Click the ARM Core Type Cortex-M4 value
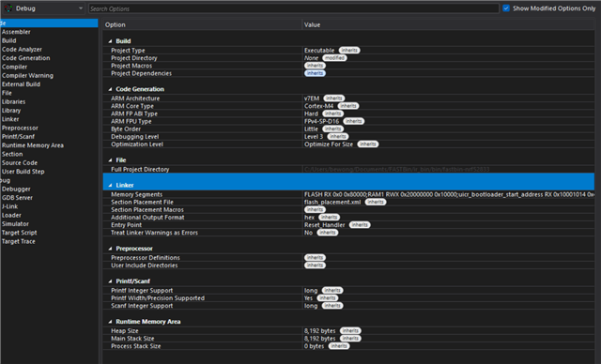 coord(319,106)
